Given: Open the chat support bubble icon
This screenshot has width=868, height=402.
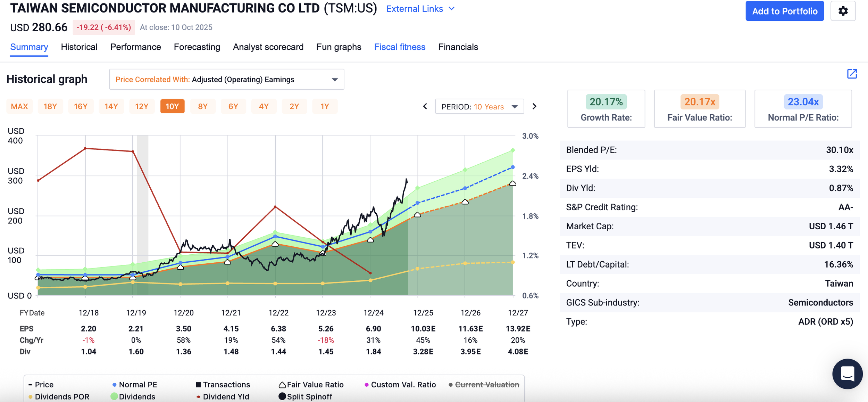Looking at the screenshot, I should (x=847, y=374).
